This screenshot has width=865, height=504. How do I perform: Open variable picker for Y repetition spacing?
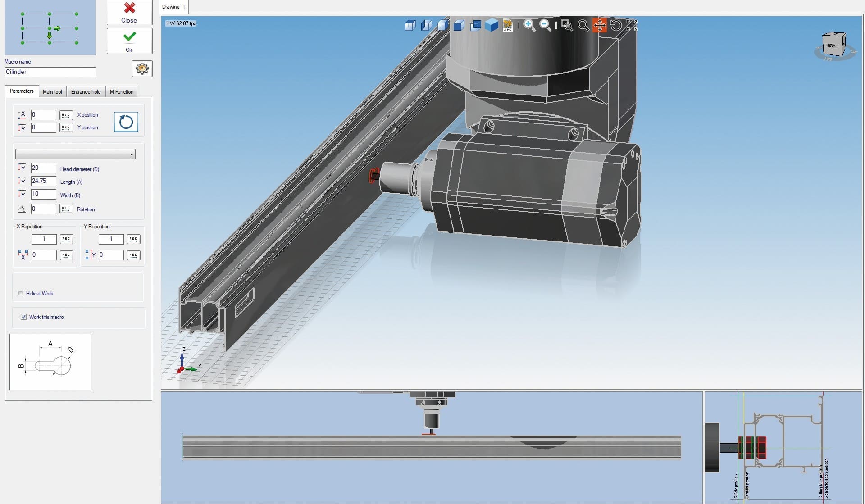coord(133,255)
